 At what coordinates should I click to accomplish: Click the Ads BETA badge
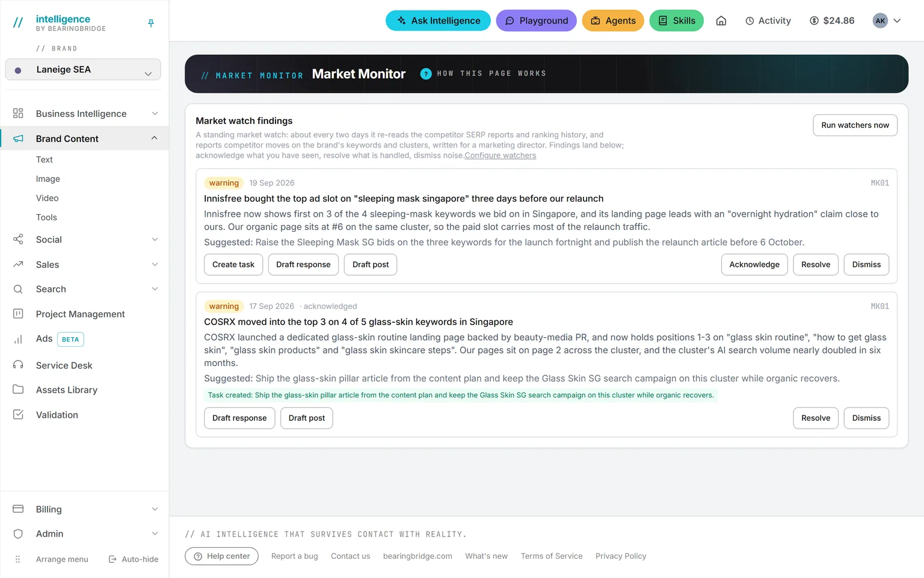tap(70, 339)
